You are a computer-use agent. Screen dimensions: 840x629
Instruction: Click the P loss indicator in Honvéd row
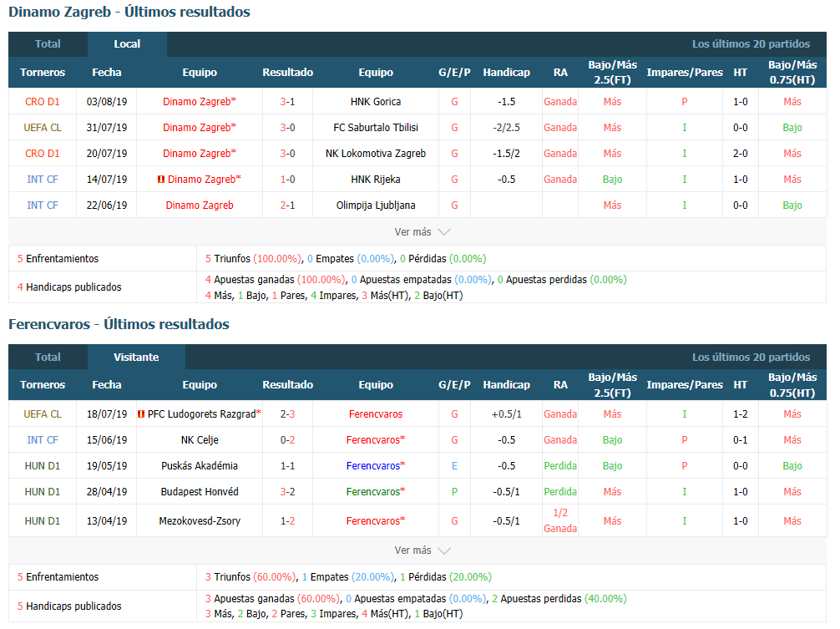pos(454,492)
